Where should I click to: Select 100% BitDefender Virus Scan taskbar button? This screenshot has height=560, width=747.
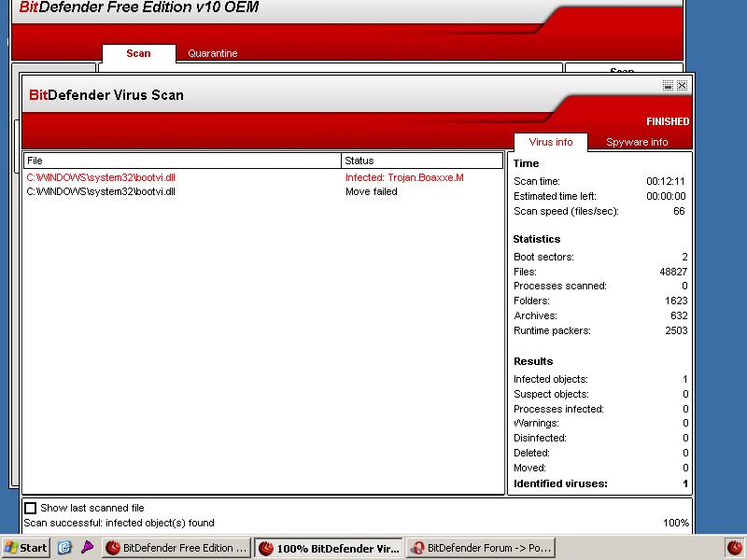tap(329, 548)
